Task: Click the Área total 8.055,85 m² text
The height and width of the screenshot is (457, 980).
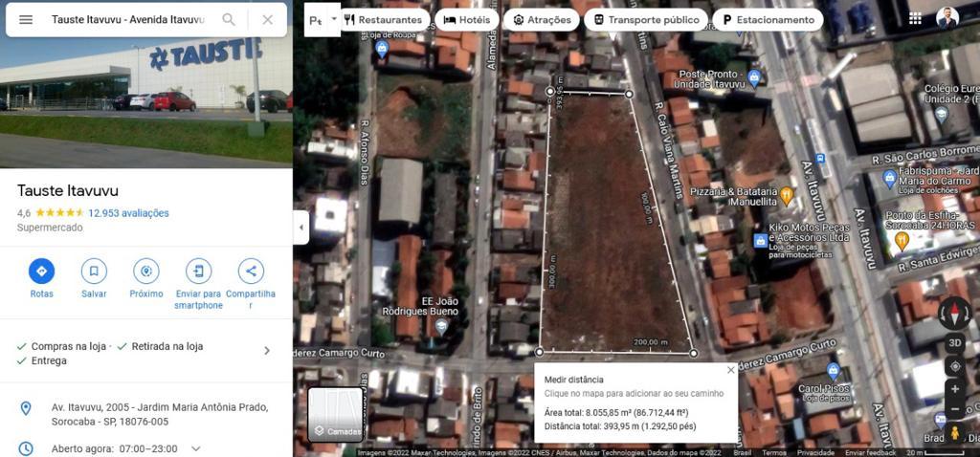Action: [616, 413]
